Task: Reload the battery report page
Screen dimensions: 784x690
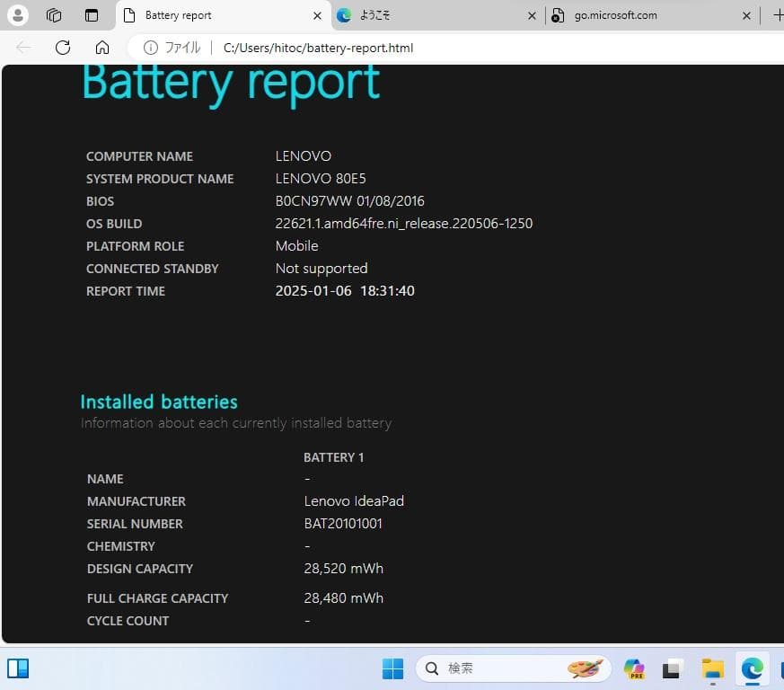Action: coord(61,48)
